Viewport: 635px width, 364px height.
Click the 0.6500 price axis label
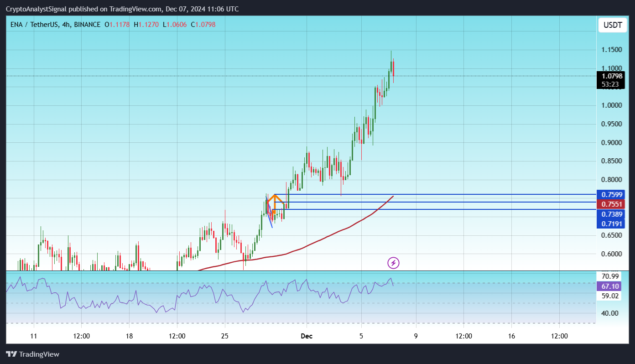[x=612, y=235]
